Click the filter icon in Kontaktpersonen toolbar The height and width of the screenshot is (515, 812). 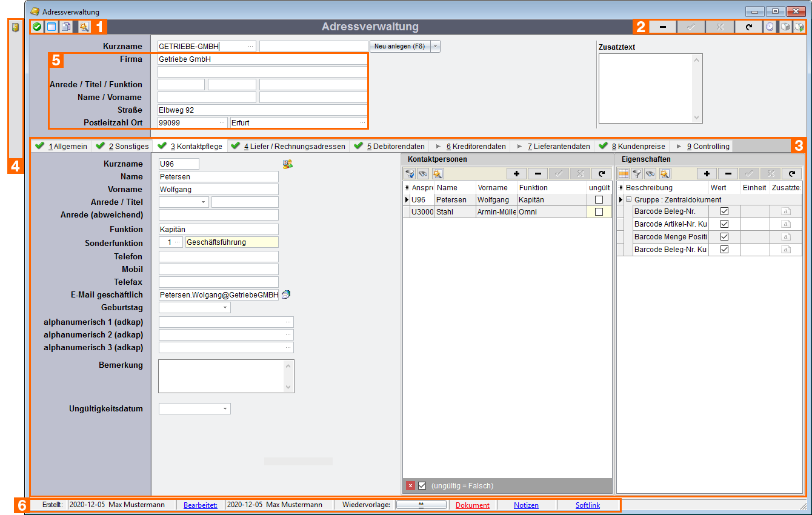410,173
